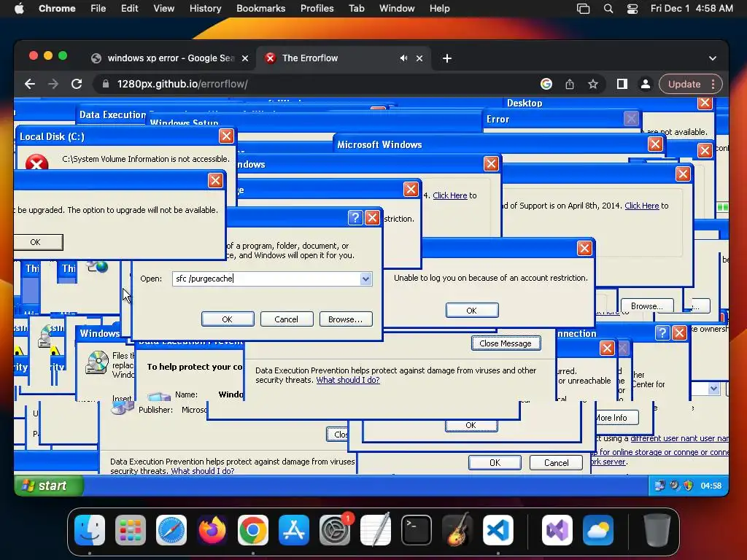Image resolution: width=747 pixels, height=560 pixels.
Task: Open the Chrome profile avatar icon
Action: point(646,85)
